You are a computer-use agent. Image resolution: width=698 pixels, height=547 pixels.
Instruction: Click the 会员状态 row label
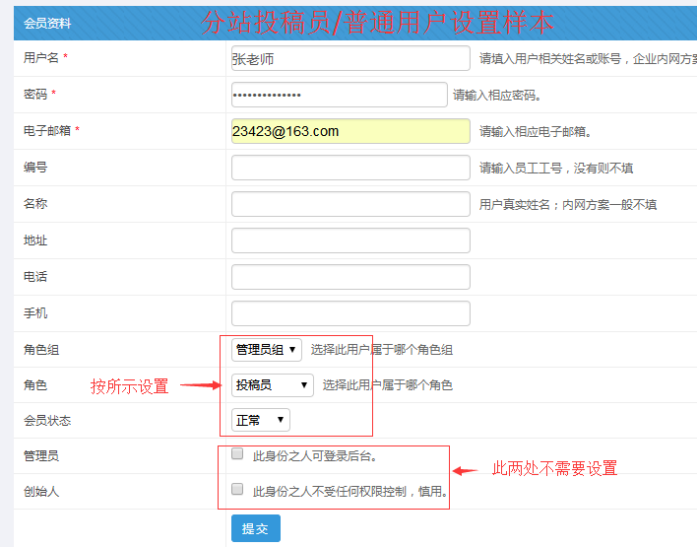[x=47, y=420]
